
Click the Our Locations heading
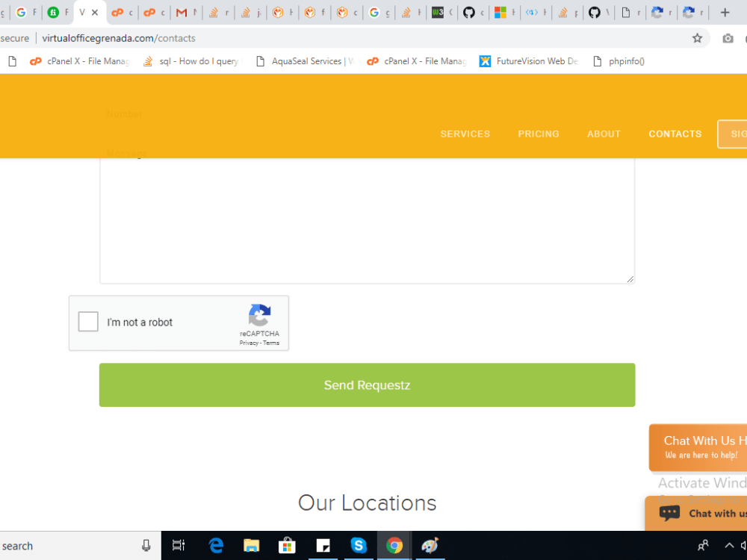click(367, 503)
